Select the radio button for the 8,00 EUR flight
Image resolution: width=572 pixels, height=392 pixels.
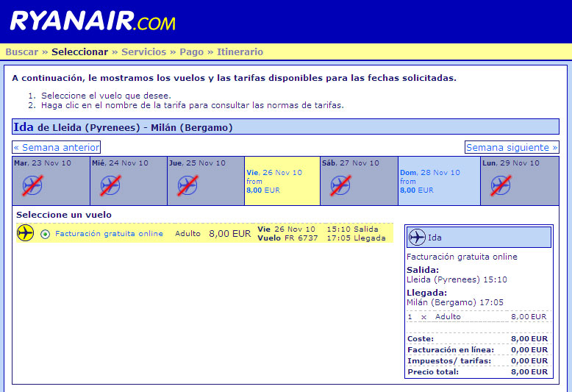[x=46, y=235]
